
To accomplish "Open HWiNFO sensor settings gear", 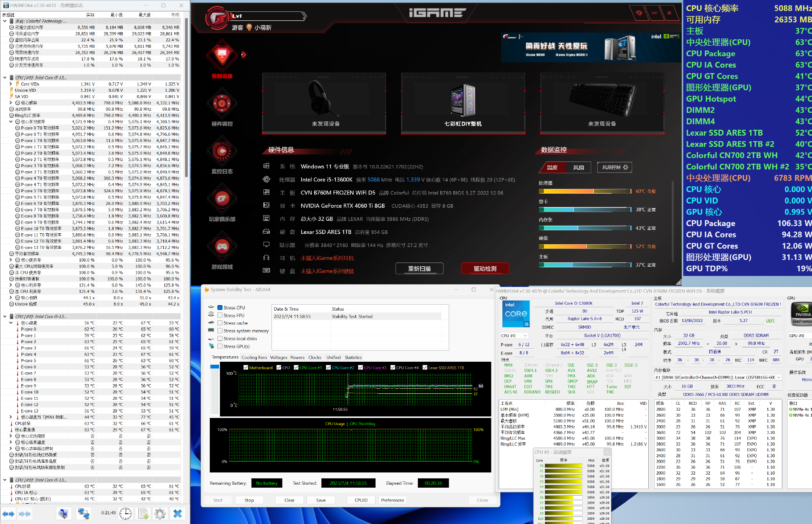I will coord(160,513).
